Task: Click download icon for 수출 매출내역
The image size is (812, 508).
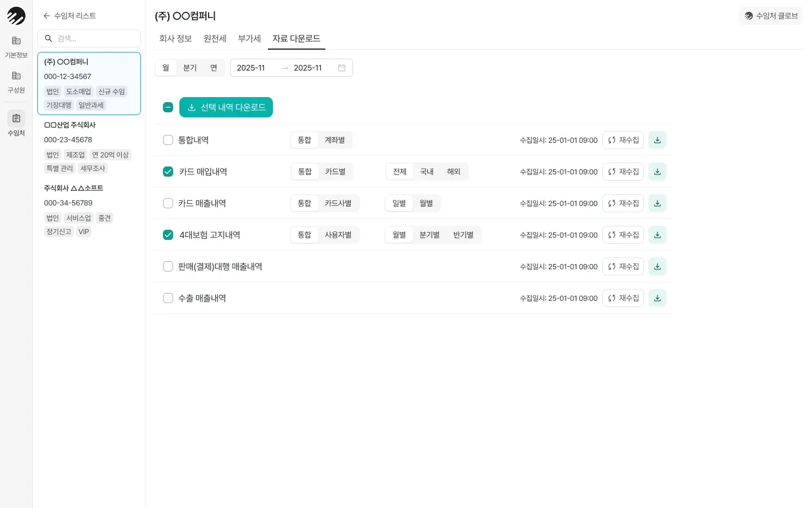Action: pos(657,298)
